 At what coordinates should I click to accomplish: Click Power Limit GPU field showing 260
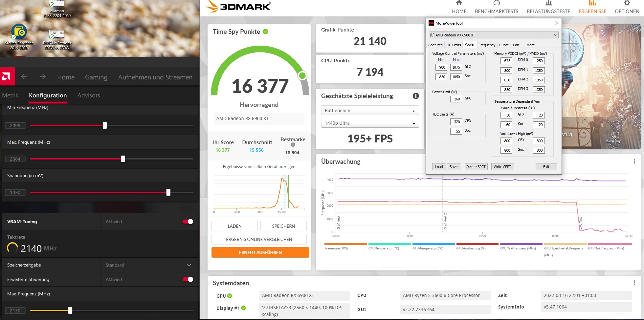point(456,99)
